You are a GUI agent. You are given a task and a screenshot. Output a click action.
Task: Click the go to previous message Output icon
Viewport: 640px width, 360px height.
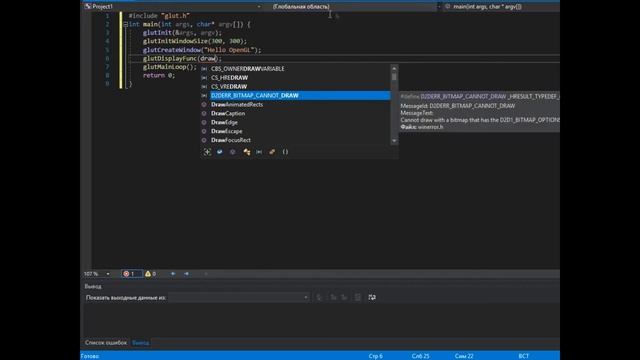coord(333,298)
